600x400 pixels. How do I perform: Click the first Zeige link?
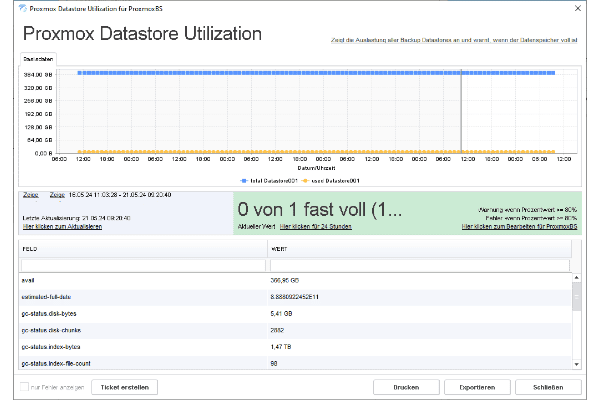31,195
